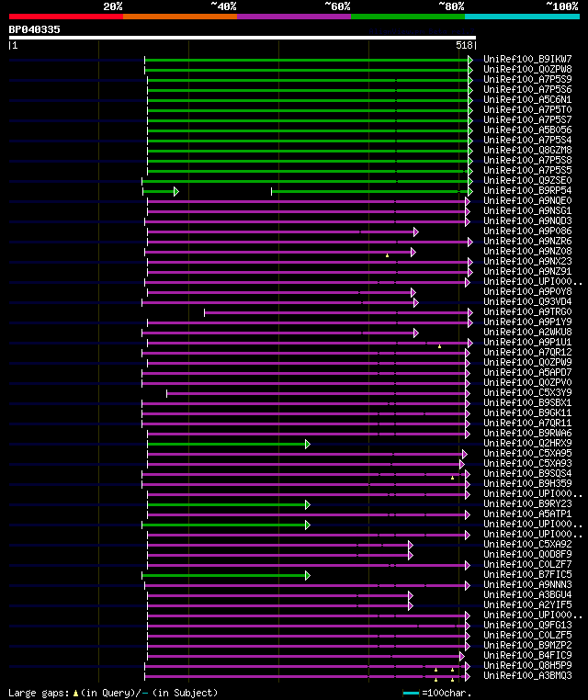Open hit UniRef100_C0LZF7

[x=527, y=564]
